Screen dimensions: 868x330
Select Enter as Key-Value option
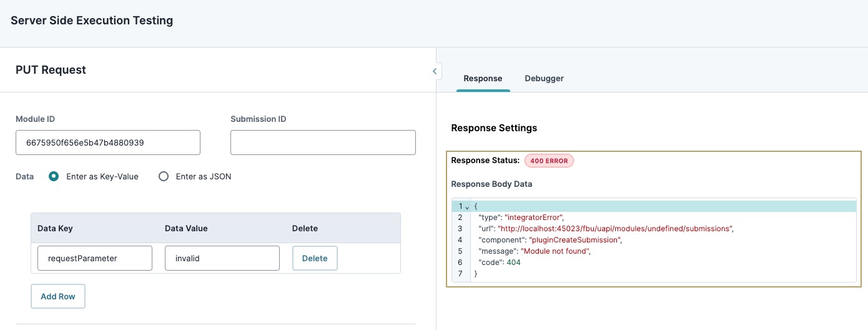click(54, 176)
